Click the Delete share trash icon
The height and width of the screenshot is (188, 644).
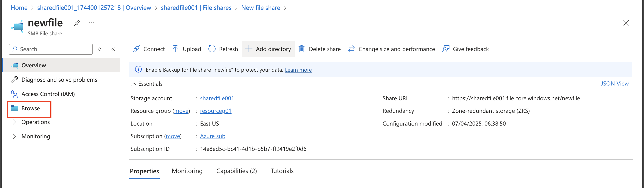pos(301,49)
